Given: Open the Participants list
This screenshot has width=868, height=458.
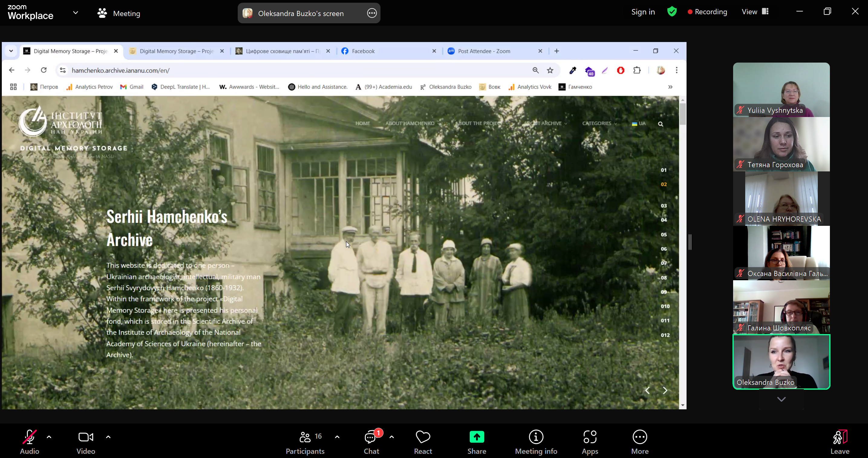Looking at the screenshot, I should click(305, 442).
